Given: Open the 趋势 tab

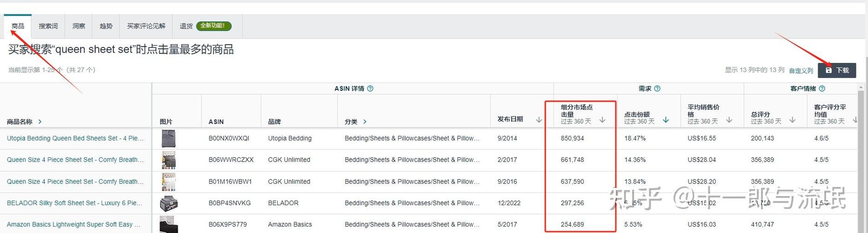Looking at the screenshot, I should (106, 26).
